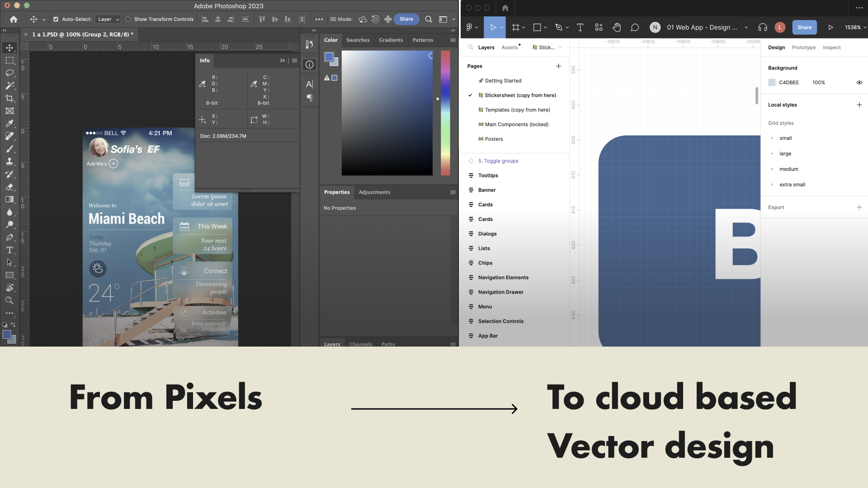
Task: Select the Zoom tool in Photoshop toolbar
Action: tap(9, 300)
